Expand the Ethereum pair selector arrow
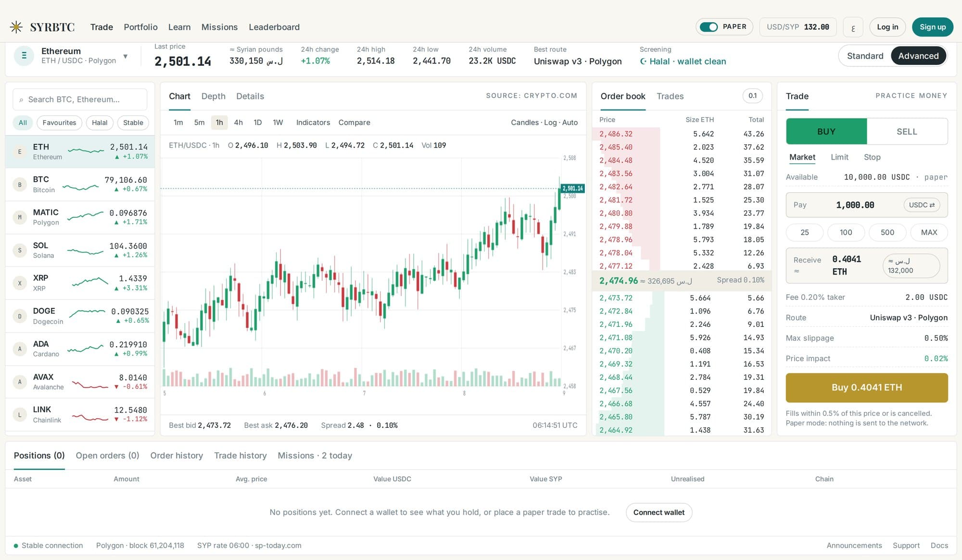The height and width of the screenshot is (560, 962). point(126,56)
